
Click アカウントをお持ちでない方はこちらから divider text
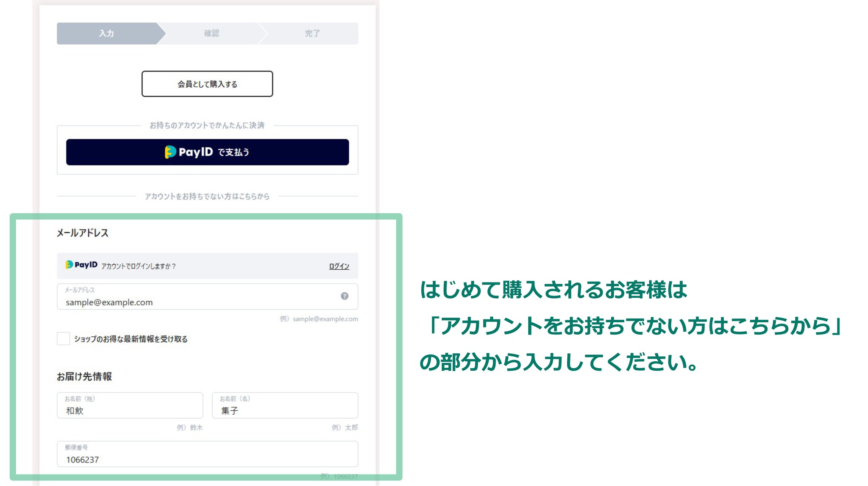pyautogui.click(x=207, y=196)
